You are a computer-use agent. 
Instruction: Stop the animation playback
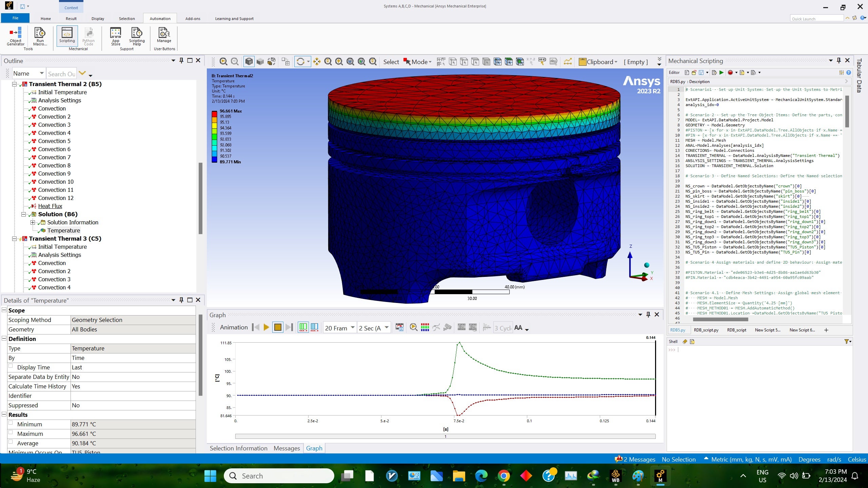[278, 327]
